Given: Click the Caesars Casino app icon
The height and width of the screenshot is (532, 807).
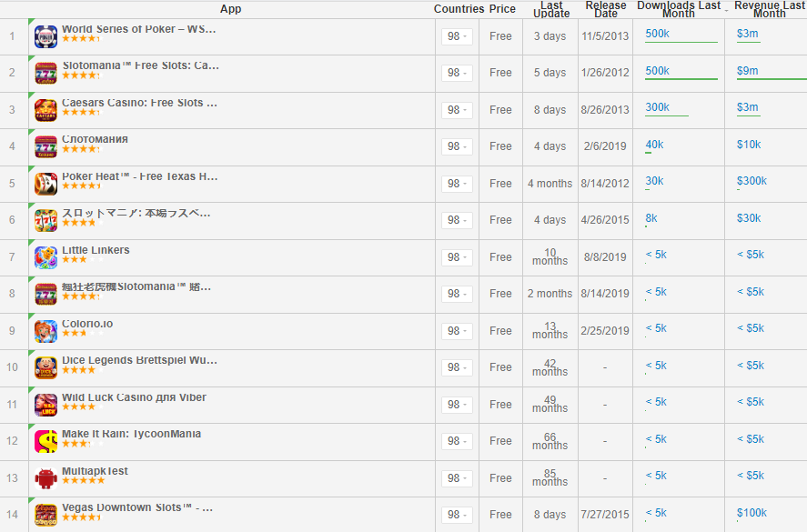Looking at the screenshot, I should (45, 110).
